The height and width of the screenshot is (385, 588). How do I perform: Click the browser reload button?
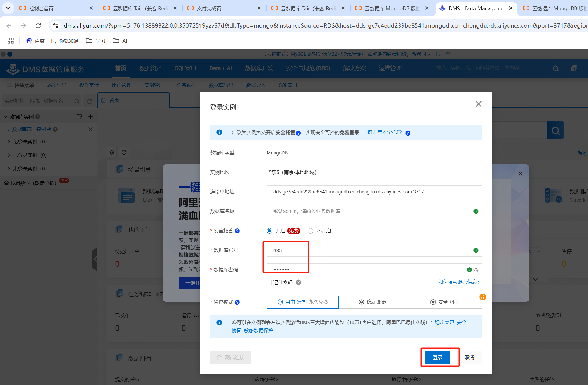38,25
